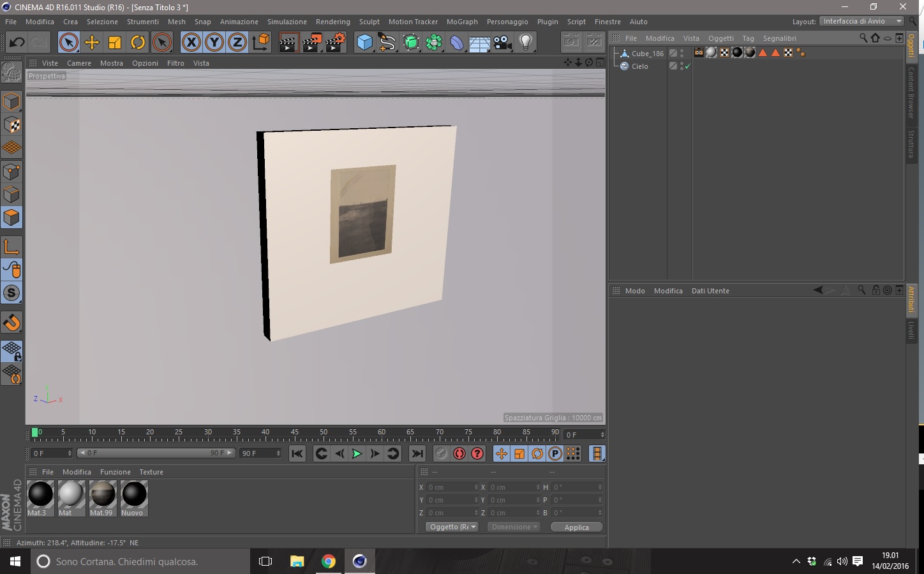This screenshot has height=574, width=924.
Task: Open the Layout dropdown showing Interfaccia di Avvio
Action: [861, 21]
